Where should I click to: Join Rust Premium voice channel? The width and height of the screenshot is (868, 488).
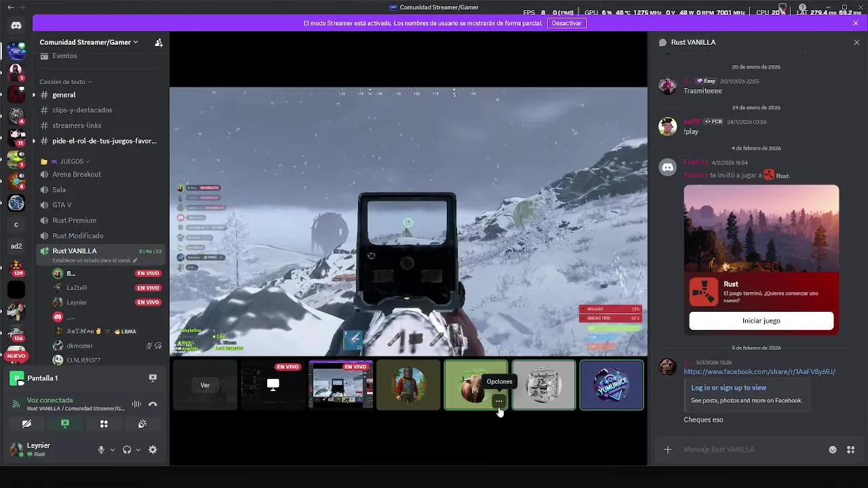(x=99, y=220)
